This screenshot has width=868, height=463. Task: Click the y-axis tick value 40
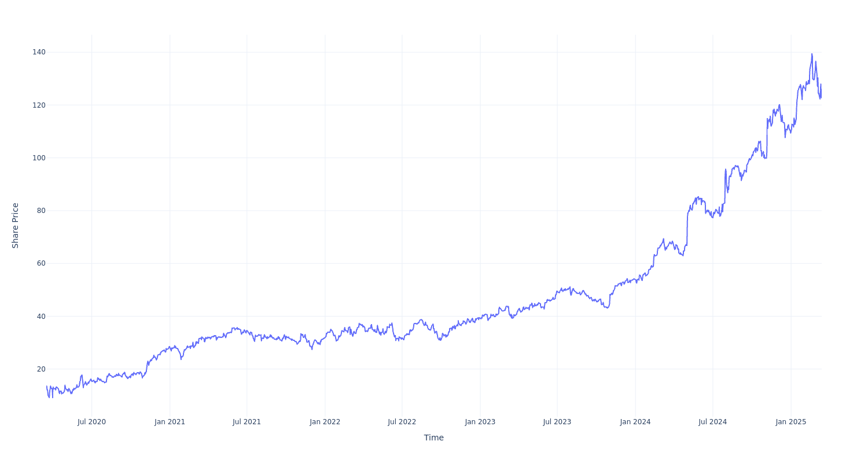click(x=41, y=317)
